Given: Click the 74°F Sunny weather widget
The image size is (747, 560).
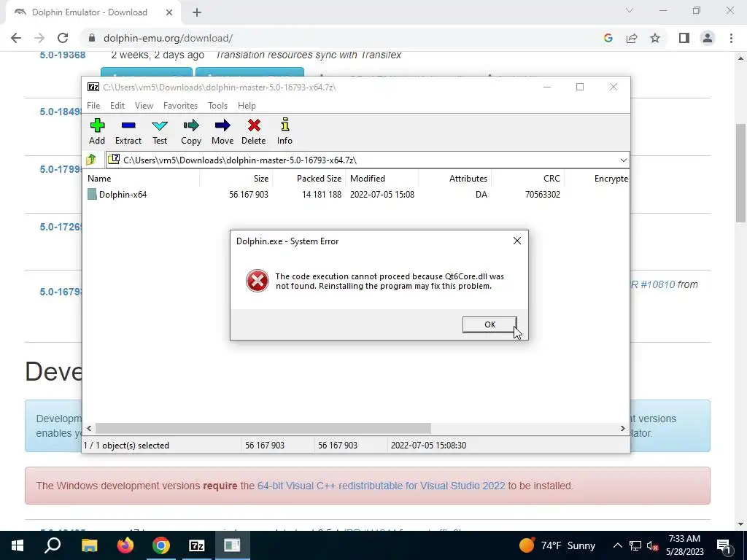Looking at the screenshot, I should point(557,545).
